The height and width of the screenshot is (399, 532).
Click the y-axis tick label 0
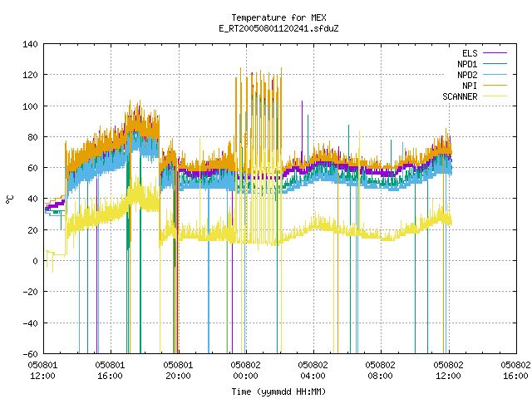pos(35,261)
